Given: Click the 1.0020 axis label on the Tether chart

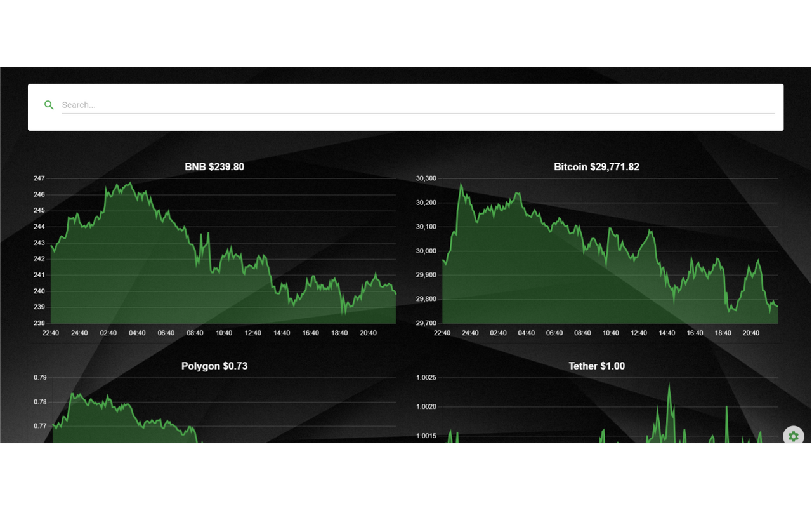Looking at the screenshot, I should click(x=426, y=407).
